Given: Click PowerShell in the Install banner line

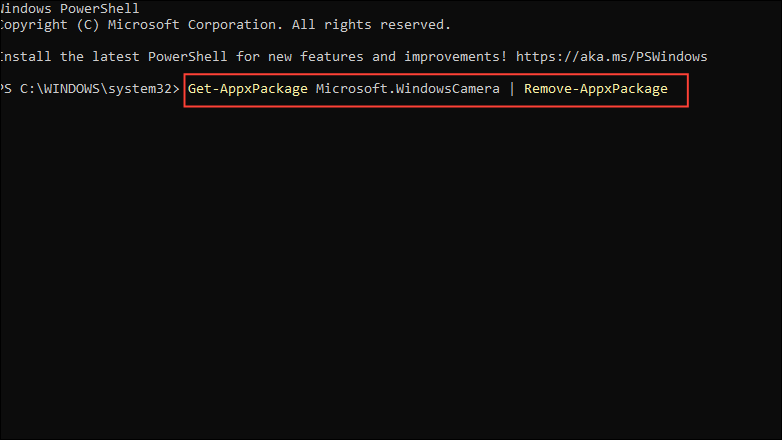Looking at the screenshot, I should 188,56.
